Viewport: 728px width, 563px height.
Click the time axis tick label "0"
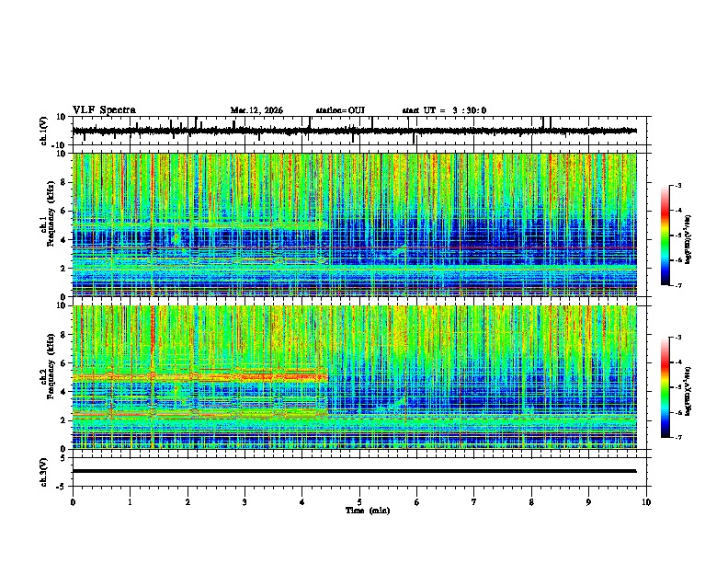pos(73,502)
